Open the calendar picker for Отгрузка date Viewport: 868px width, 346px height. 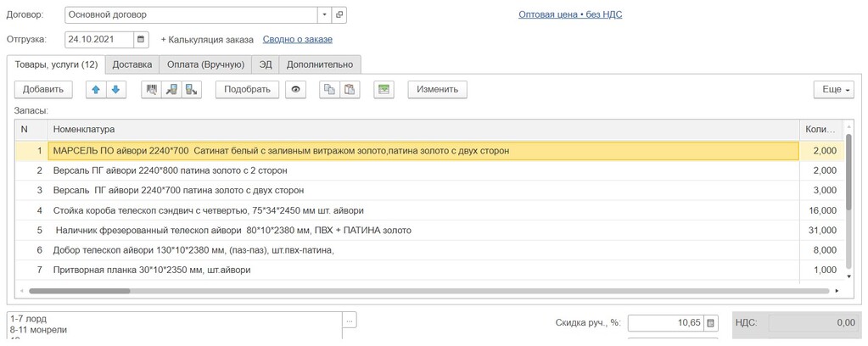pos(142,39)
